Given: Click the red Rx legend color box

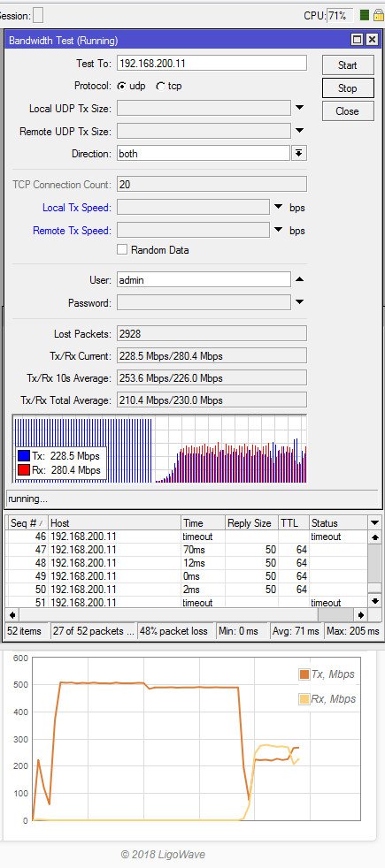Looking at the screenshot, I should [24, 470].
